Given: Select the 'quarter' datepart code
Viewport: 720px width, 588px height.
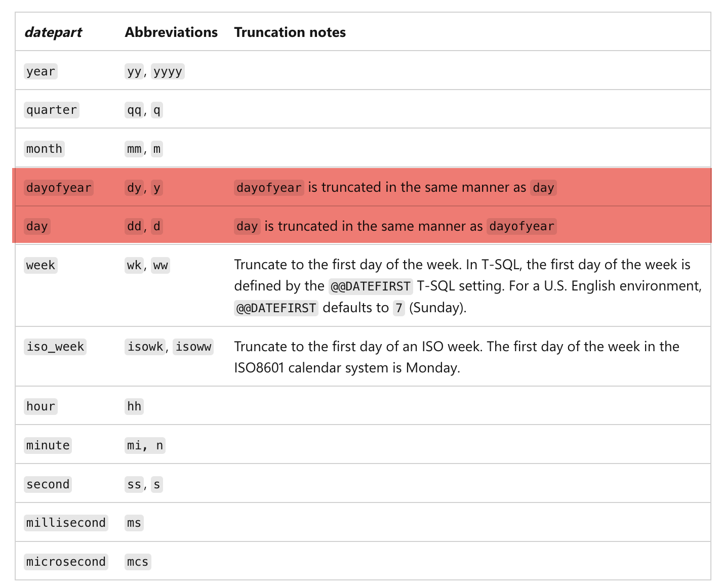Looking at the screenshot, I should click(x=52, y=110).
